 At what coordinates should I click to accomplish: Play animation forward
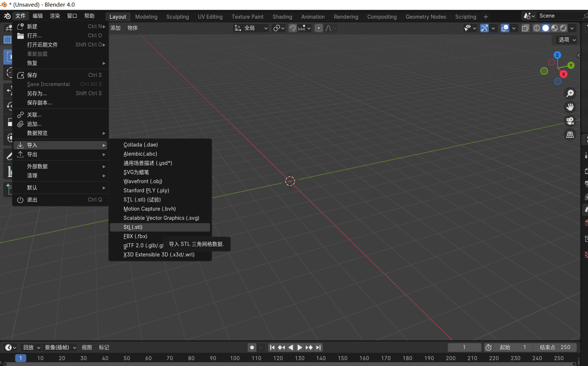(x=300, y=348)
